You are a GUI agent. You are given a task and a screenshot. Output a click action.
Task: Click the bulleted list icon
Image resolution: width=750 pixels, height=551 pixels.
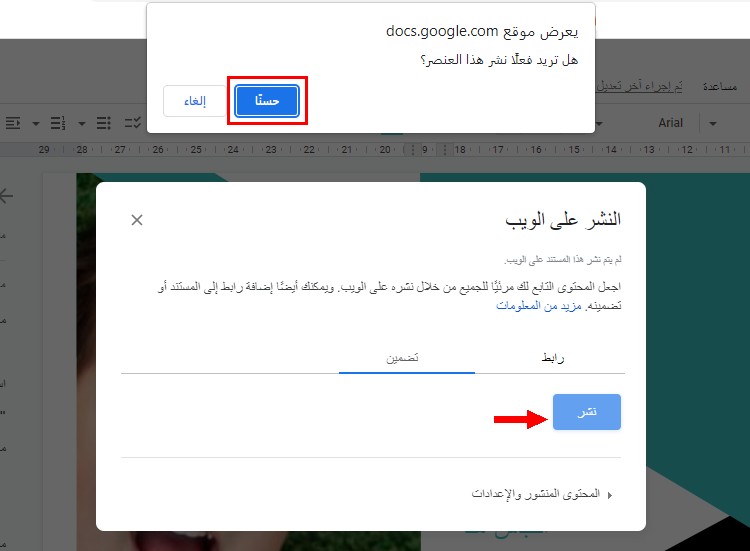coord(104,123)
